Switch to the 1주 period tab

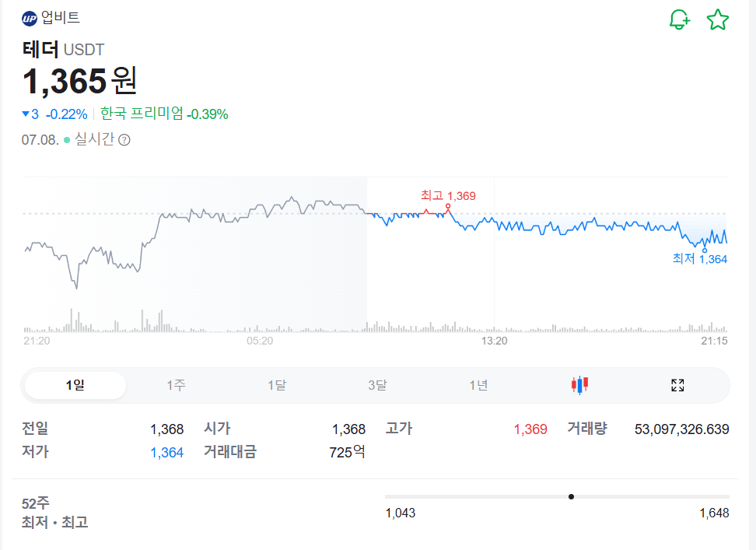(x=177, y=384)
